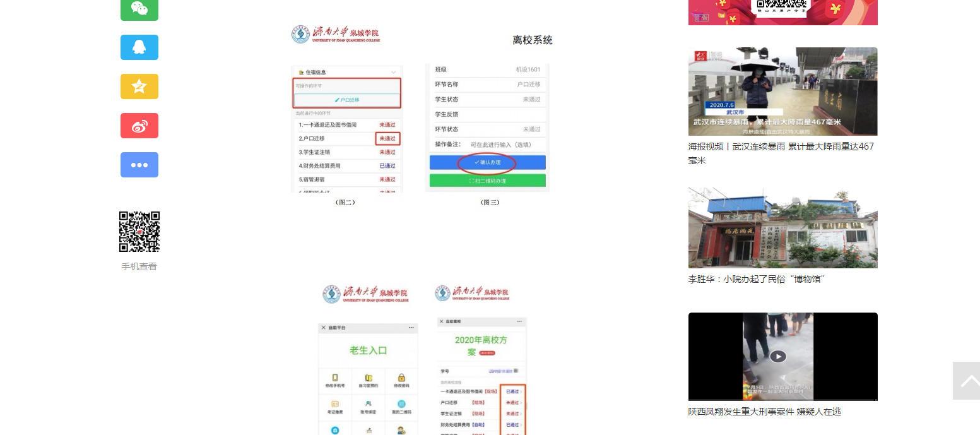Click the mobile view QR code

click(139, 232)
